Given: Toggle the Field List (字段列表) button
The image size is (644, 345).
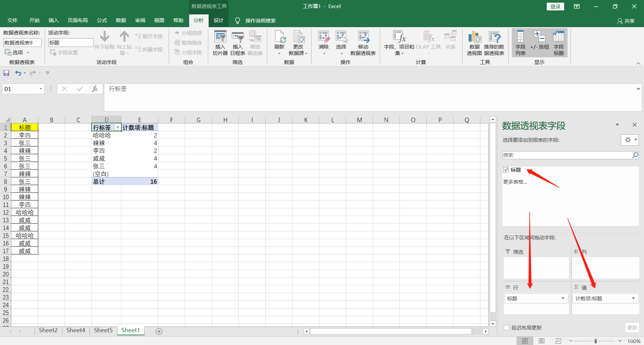Looking at the screenshot, I should (x=521, y=43).
